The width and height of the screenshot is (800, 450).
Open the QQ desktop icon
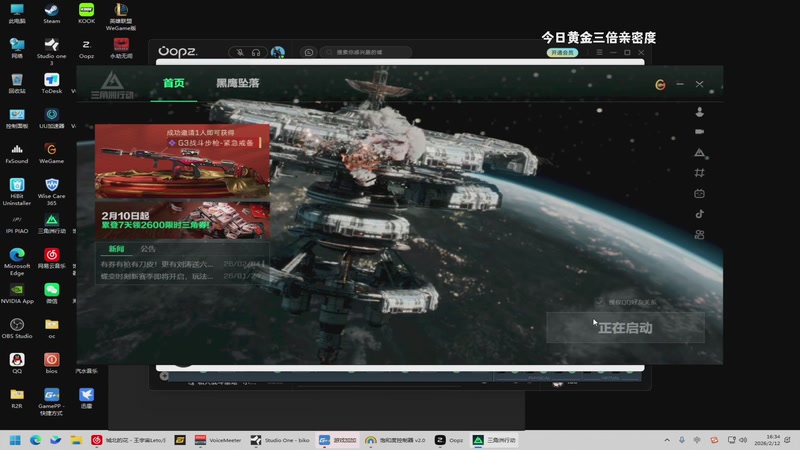pos(17,363)
